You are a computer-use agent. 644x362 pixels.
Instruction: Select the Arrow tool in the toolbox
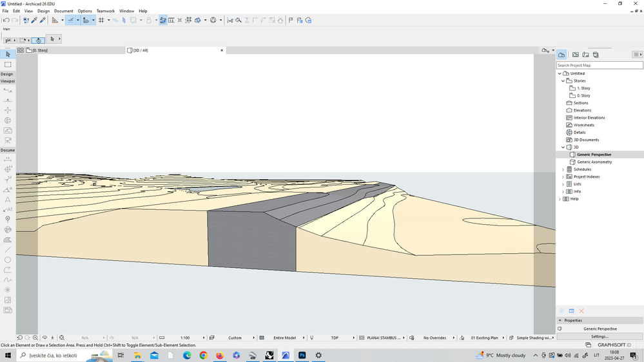(8, 54)
